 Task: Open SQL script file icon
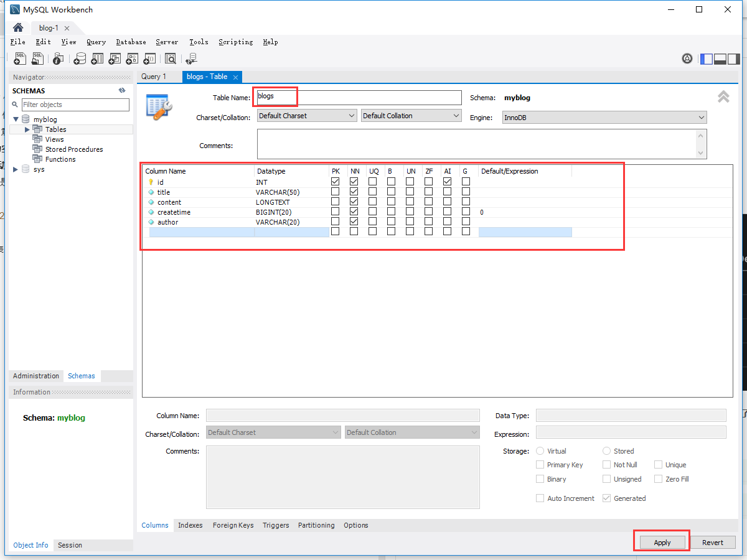point(38,58)
